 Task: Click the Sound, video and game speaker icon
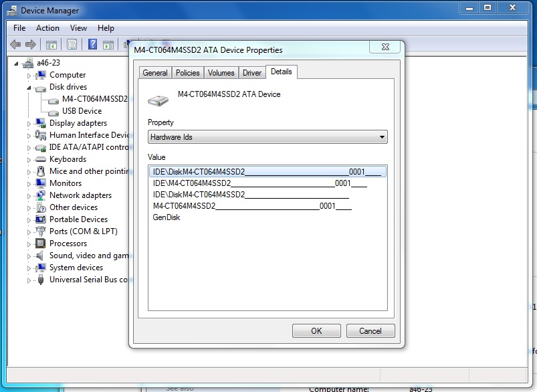pyautogui.click(x=40, y=256)
